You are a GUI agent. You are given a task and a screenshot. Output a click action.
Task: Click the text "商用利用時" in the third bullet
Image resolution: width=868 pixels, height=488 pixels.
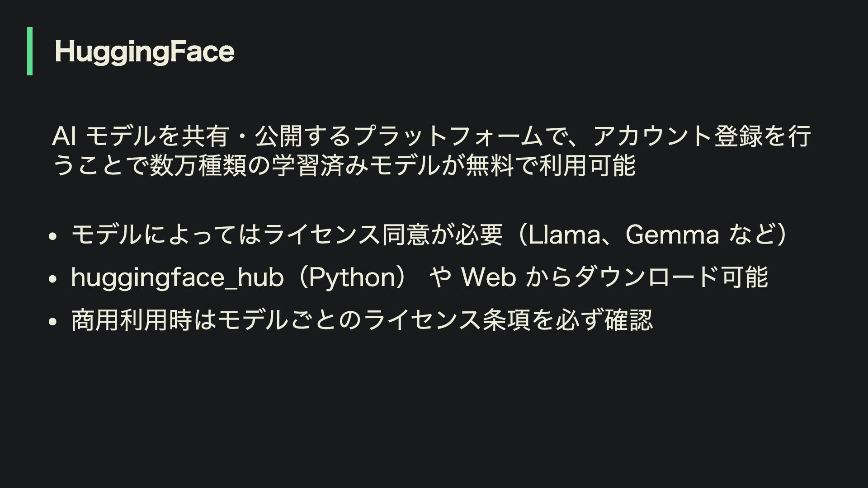pyautogui.click(x=132, y=320)
